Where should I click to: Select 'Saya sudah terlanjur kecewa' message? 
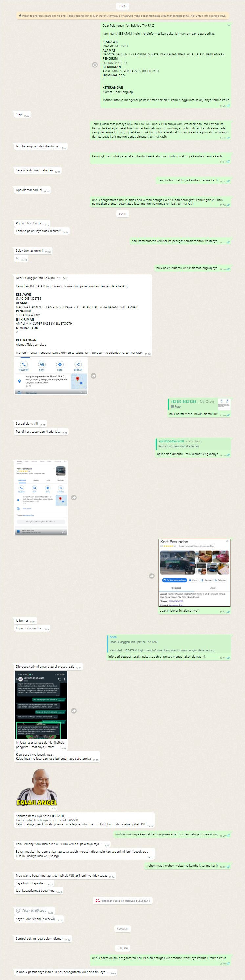(39, 919)
